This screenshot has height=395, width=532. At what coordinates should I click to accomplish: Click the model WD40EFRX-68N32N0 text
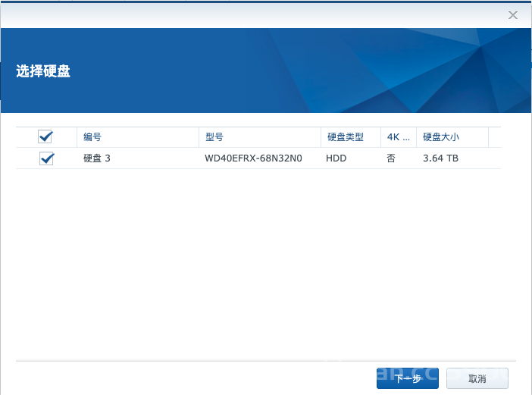pyautogui.click(x=253, y=158)
